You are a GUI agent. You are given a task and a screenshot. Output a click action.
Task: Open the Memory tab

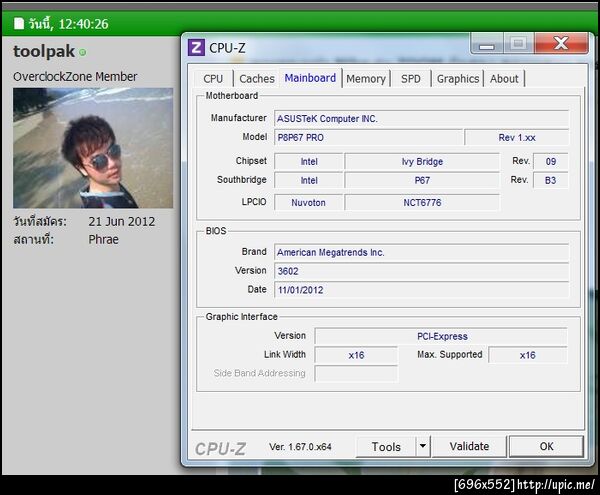(366, 79)
